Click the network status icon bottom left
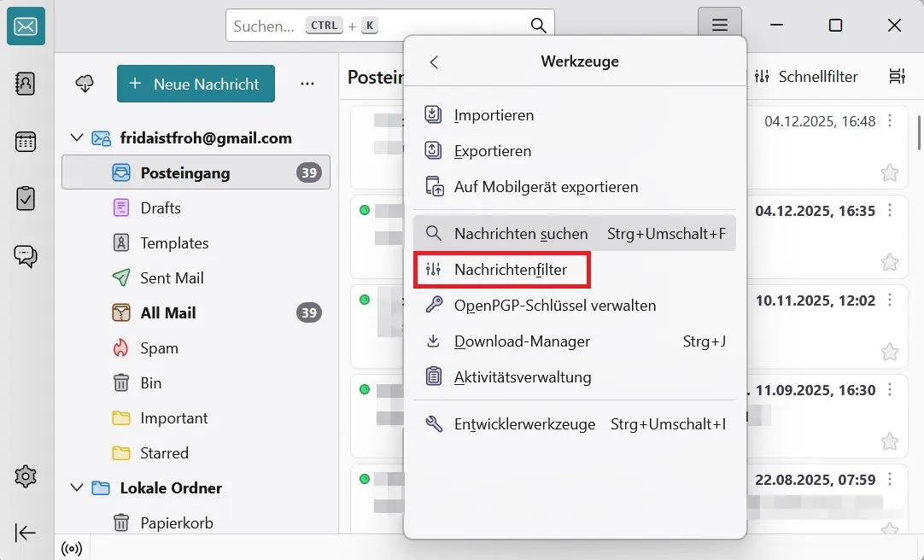The height and width of the screenshot is (560, 924). (x=72, y=549)
